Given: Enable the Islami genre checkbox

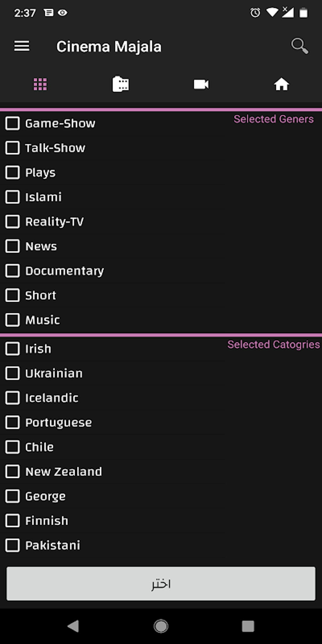Looking at the screenshot, I should pos(12,197).
